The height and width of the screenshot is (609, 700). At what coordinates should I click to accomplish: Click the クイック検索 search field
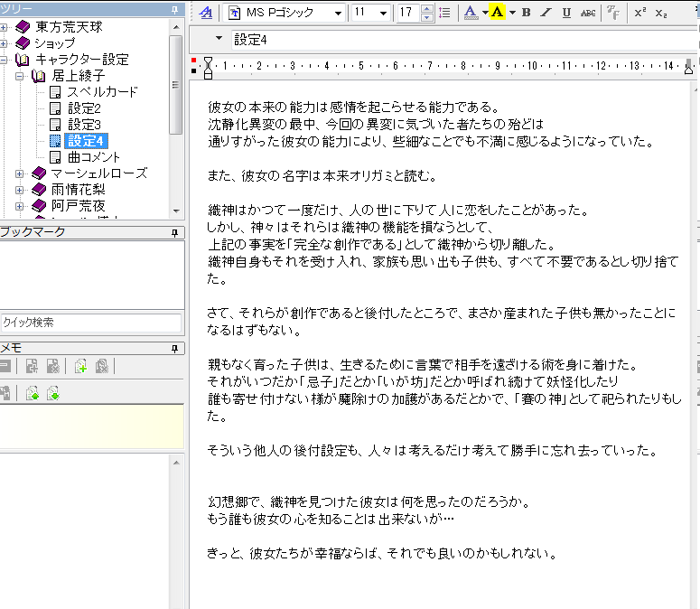(91, 323)
